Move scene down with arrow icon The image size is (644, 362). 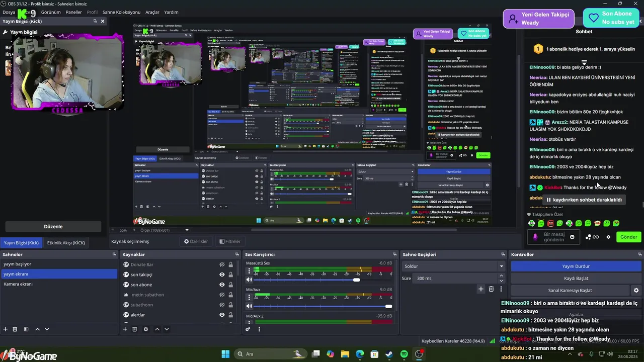pos(47,329)
